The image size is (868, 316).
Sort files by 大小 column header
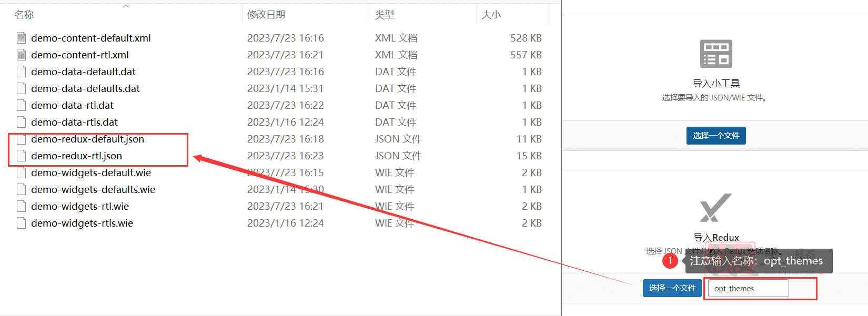point(491,14)
